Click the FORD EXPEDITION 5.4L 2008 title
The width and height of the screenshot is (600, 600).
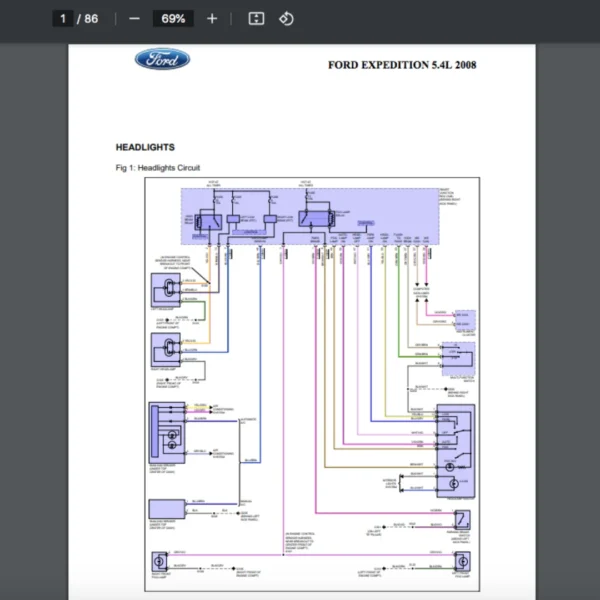coord(402,65)
